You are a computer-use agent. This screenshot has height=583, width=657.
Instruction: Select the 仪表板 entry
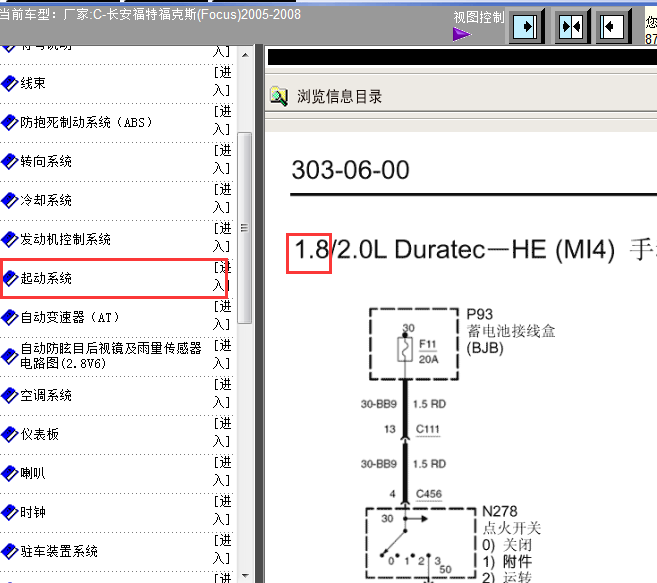click(40, 434)
